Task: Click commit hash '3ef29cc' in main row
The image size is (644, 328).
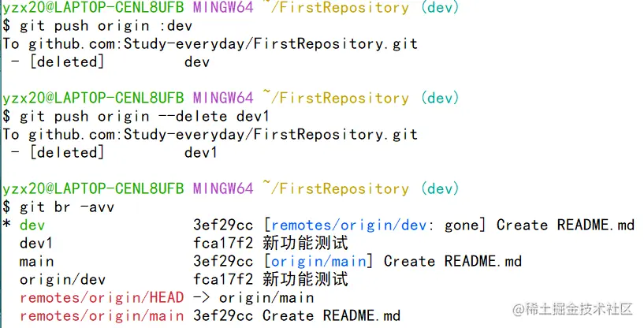Action: click(223, 262)
